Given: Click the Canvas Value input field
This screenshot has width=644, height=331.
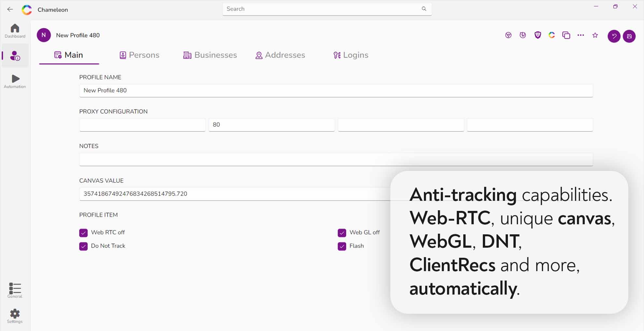Looking at the screenshot, I should [234, 194].
